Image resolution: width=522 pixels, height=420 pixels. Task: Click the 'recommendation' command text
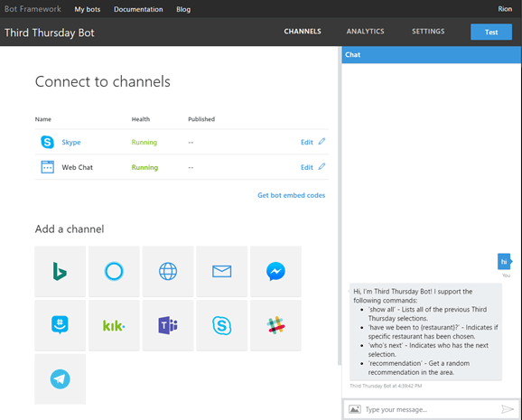pyautogui.click(x=396, y=363)
